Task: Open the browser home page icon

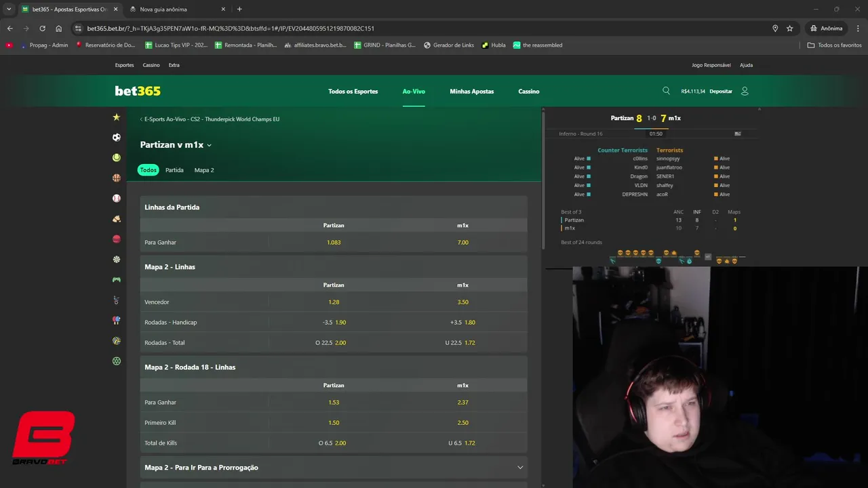Action: 58,28
